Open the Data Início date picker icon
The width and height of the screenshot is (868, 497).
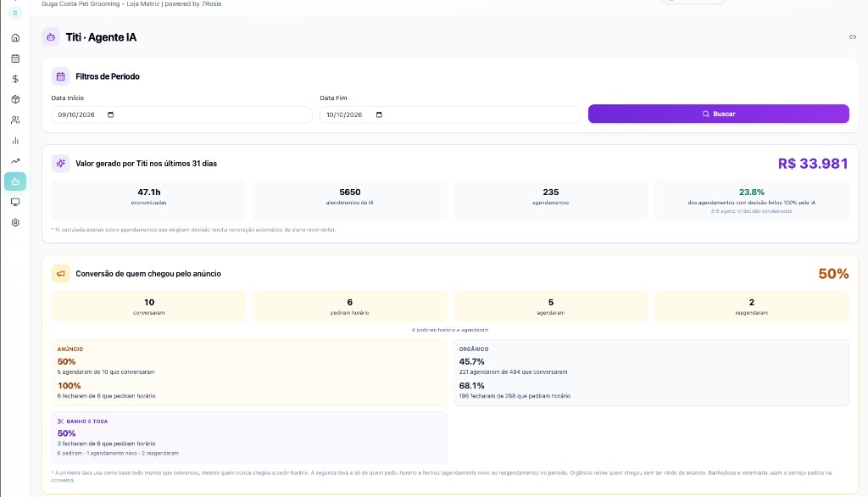pos(111,114)
